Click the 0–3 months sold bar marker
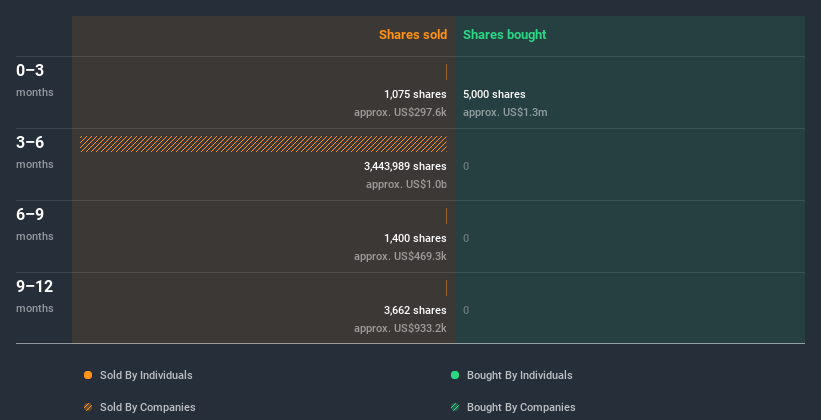The image size is (821, 420). pyautogui.click(x=446, y=72)
